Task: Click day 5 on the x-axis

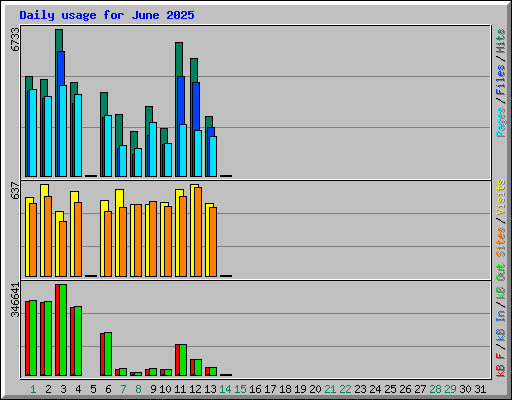Action: (93, 389)
